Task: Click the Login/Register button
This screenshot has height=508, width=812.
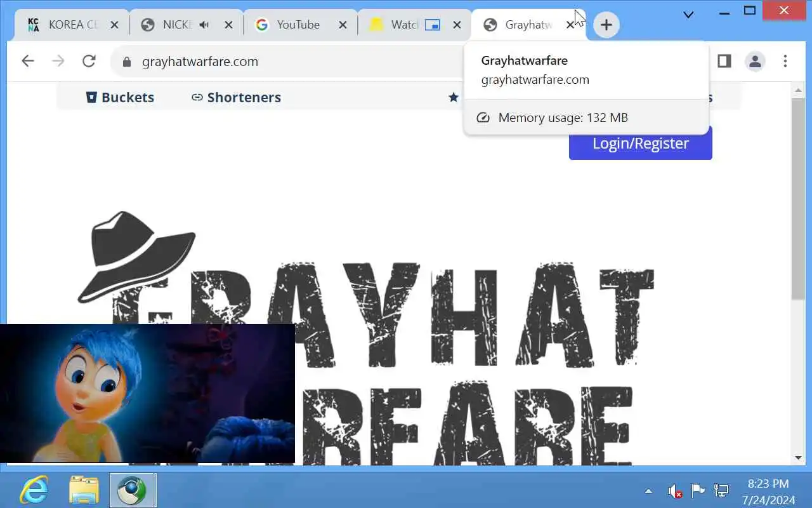Action: point(640,143)
